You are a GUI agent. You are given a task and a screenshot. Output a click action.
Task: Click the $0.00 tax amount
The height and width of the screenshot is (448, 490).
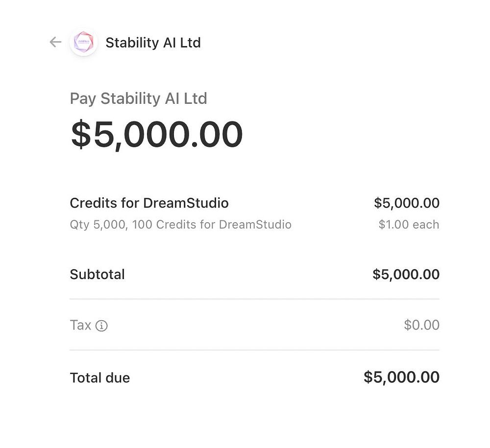click(421, 325)
